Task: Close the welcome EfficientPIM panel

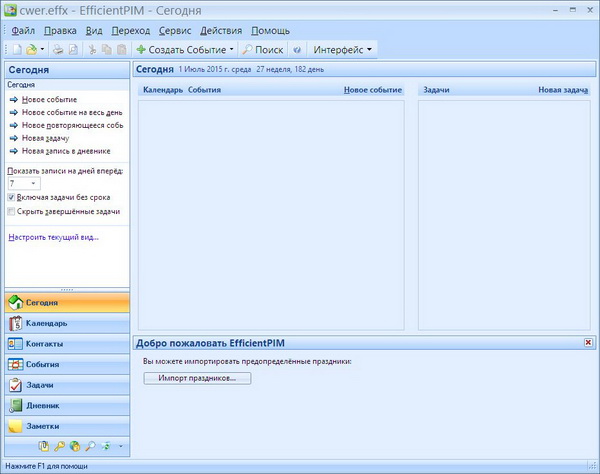Action: tap(589, 343)
